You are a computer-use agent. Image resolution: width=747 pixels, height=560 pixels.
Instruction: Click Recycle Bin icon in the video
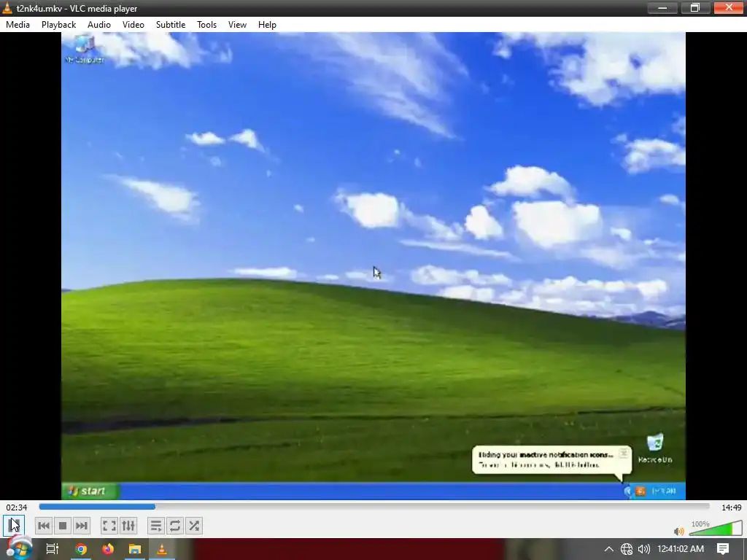click(x=655, y=448)
